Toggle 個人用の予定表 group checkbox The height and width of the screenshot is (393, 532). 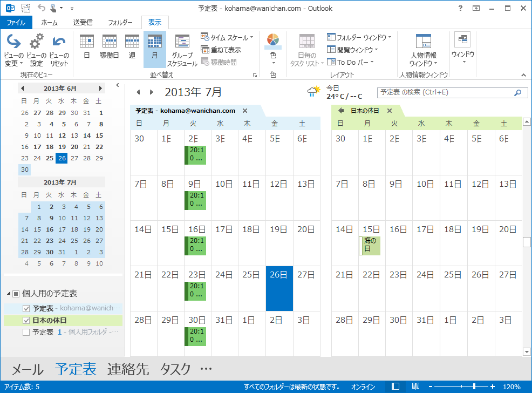coord(16,294)
